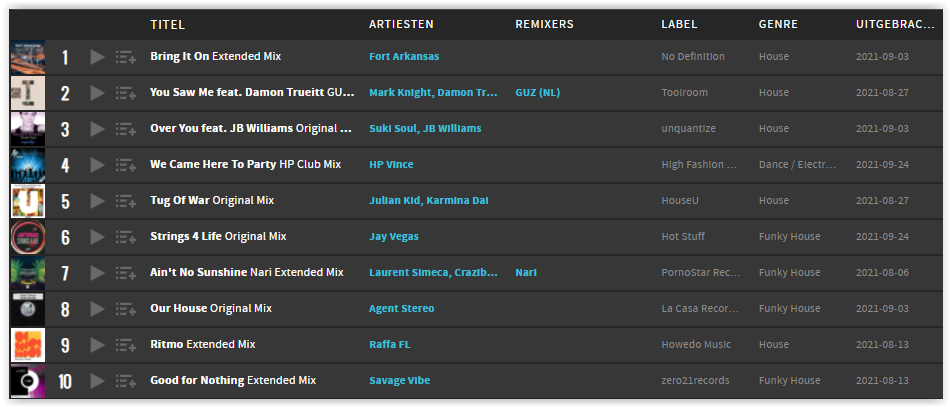951x407 pixels.
Task: Play track 1 Bring It On
Action: tap(97, 57)
